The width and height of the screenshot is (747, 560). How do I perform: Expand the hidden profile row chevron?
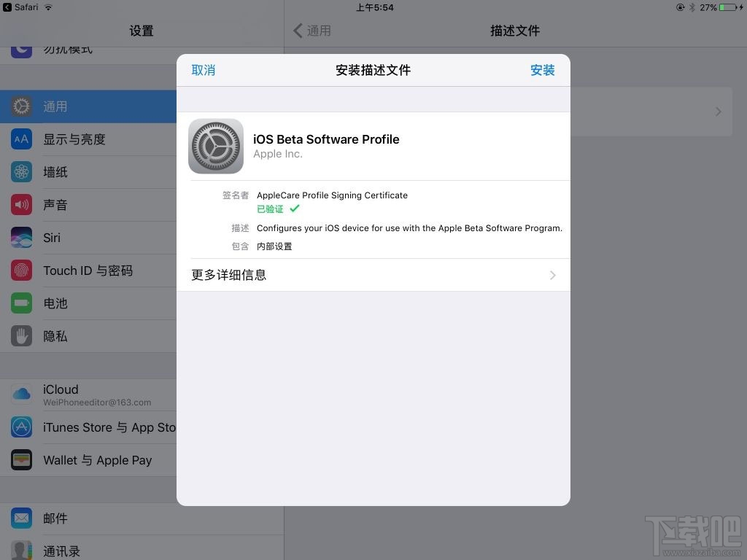(x=717, y=111)
